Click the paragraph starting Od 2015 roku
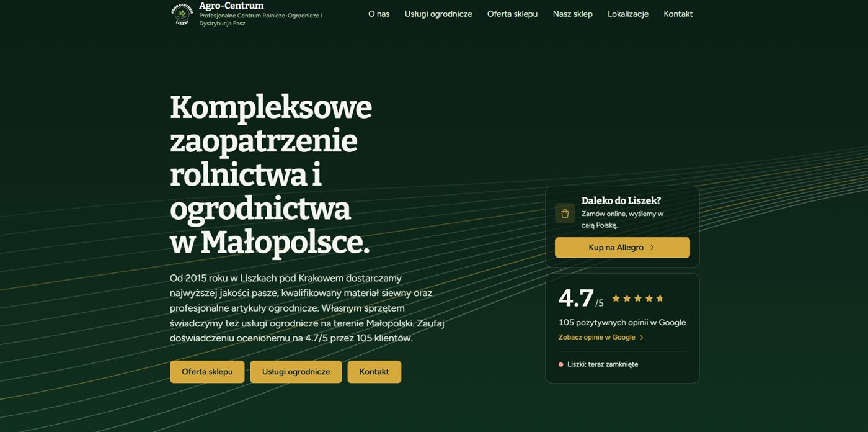 (x=307, y=308)
